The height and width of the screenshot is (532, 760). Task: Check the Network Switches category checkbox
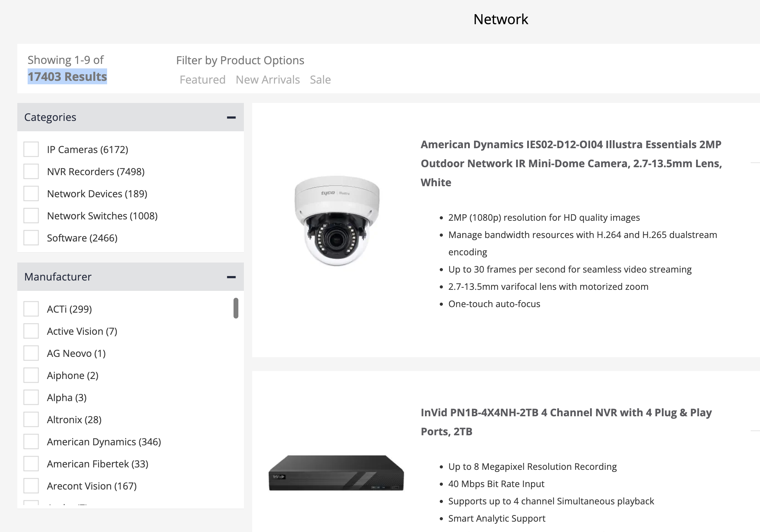[31, 216]
